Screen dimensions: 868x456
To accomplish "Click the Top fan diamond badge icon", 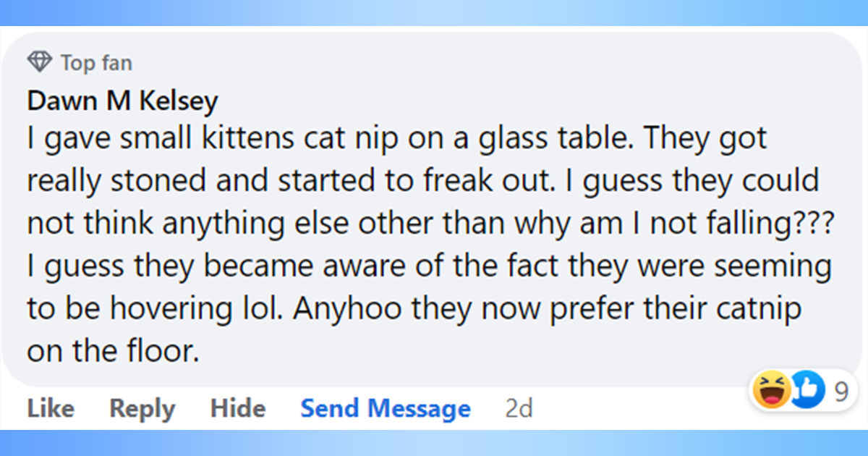I will coord(40,62).
